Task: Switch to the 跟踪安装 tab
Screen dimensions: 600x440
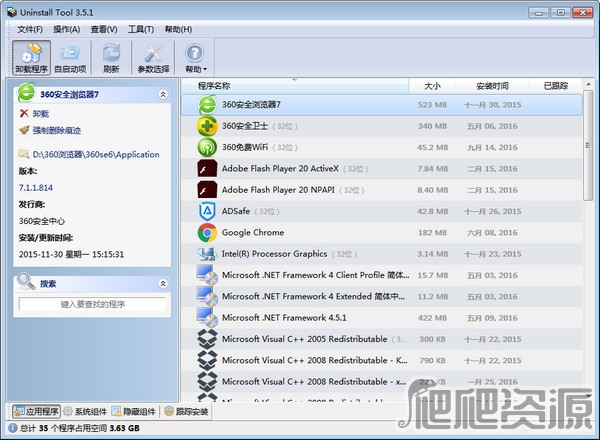Action: coord(186,412)
